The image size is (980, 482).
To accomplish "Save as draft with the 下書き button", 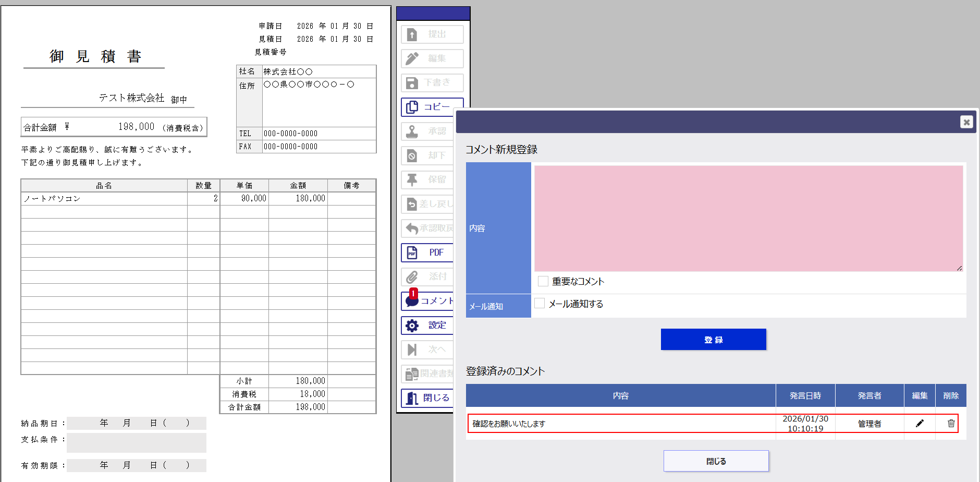I will click(432, 82).
